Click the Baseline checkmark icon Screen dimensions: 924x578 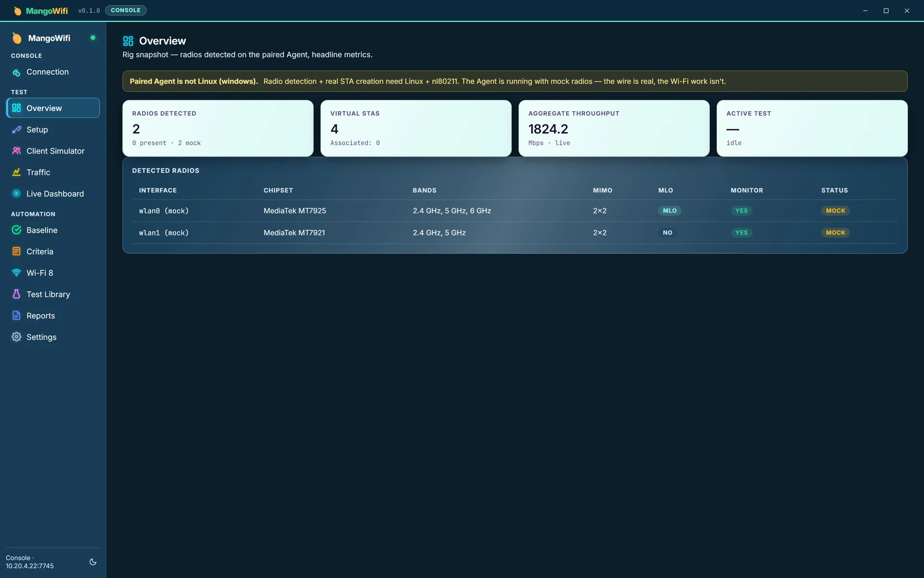[x=16, y=230]
